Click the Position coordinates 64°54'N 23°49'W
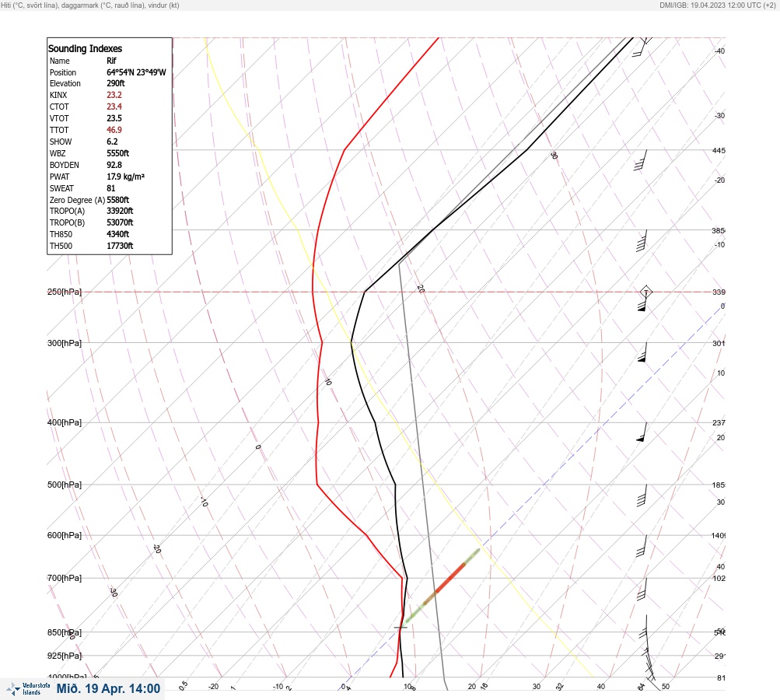 tap(136, 72)
